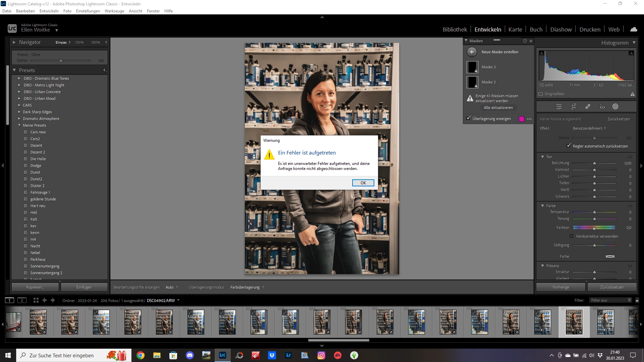Disable Regler automatisch zurücksetzen checkbox
This screenshot has width=644, height=362.
(569, 146)
